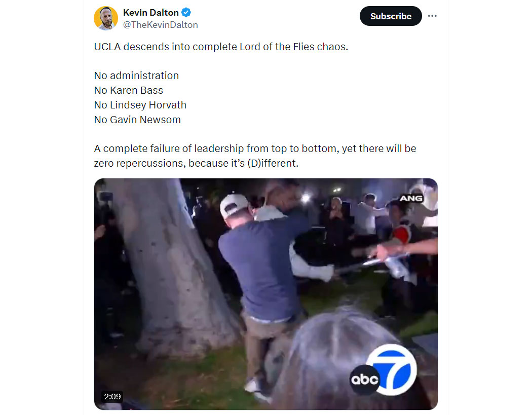Open the three-dot more options menu

pyautogui.click(x=432, y=16)
